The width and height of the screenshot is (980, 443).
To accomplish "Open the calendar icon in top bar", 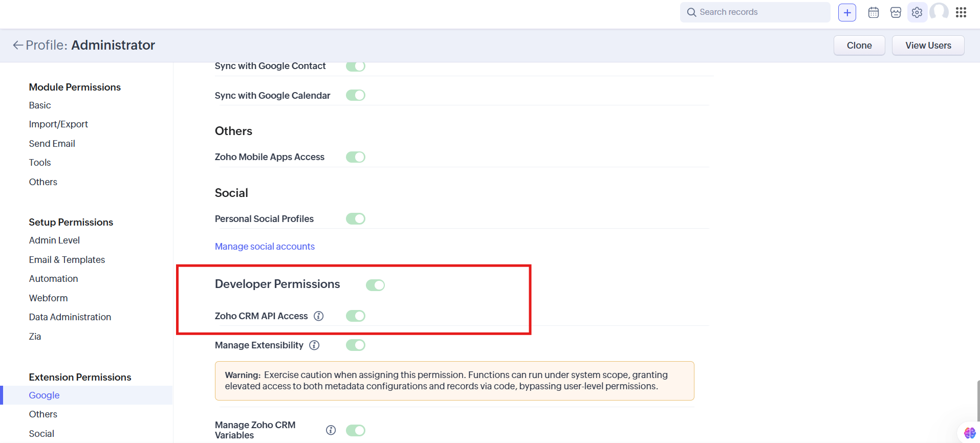I will (x=873, y=12).
